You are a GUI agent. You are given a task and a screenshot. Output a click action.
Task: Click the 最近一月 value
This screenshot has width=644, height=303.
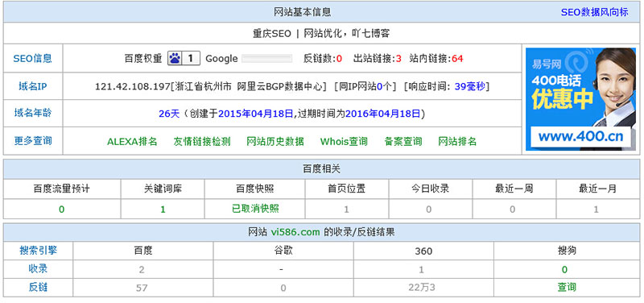pyautogui.click(x=597, y=210)
